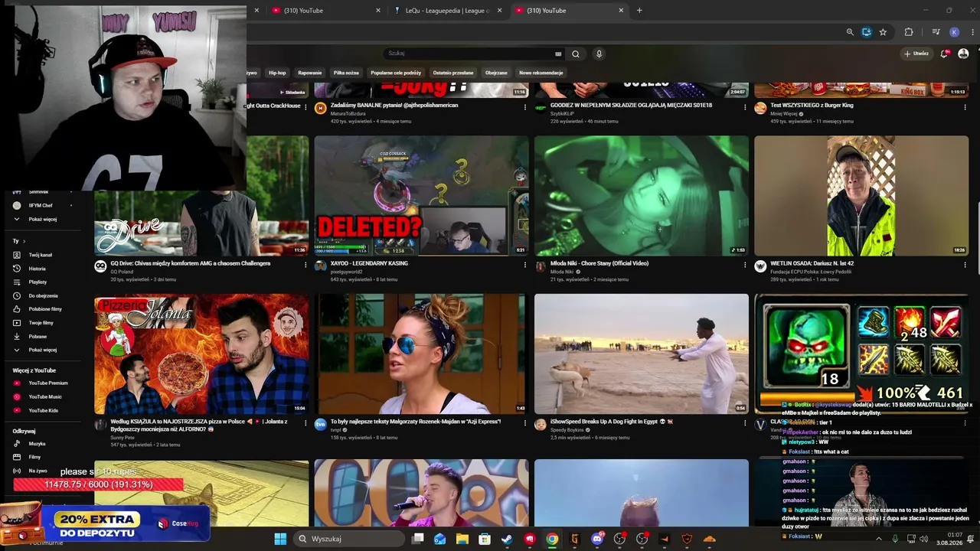This screenshot has height=551, width=980.
Task: Filter feed by Hip-hop chip
Action: (x=277, y=73)
